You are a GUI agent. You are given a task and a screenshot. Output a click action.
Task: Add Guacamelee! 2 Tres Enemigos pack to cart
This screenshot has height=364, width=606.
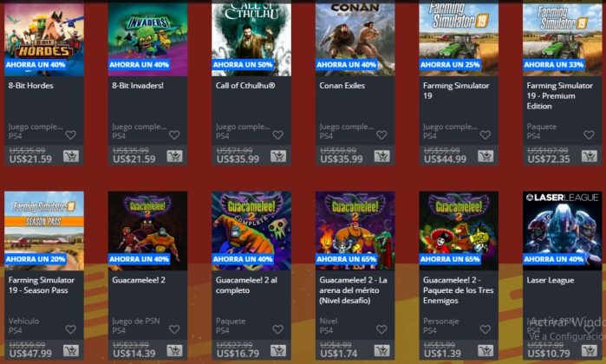point(485,350)
